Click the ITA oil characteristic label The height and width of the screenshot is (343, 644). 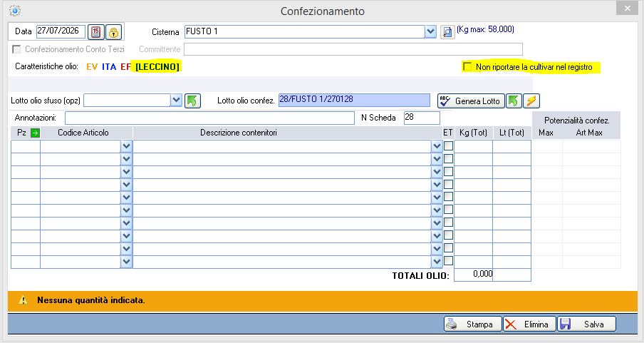109,66
